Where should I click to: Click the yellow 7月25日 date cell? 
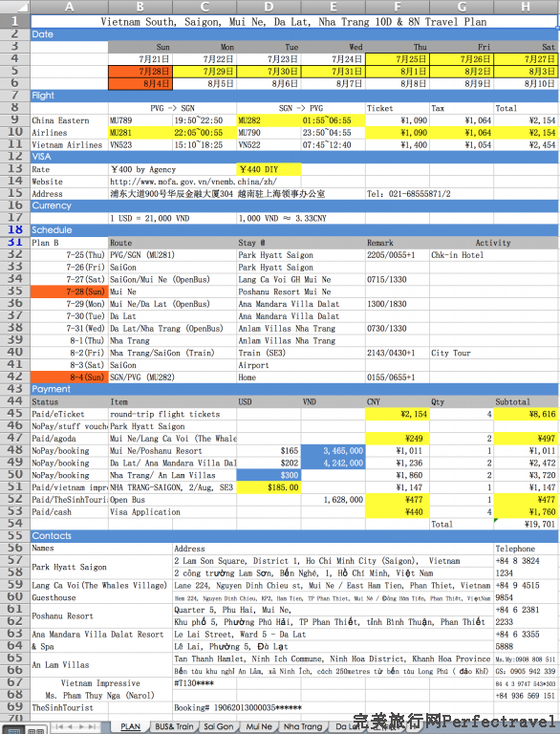[398, 59]
